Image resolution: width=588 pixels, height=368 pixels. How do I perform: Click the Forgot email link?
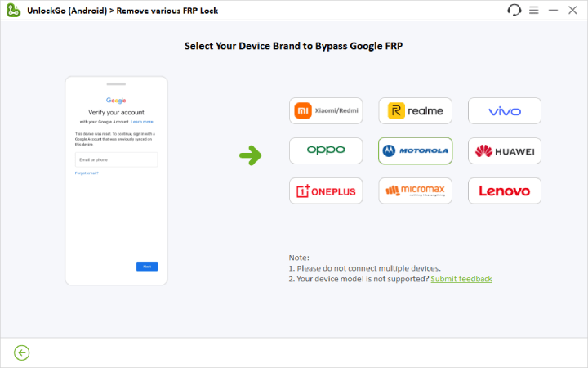pos(87,173)
